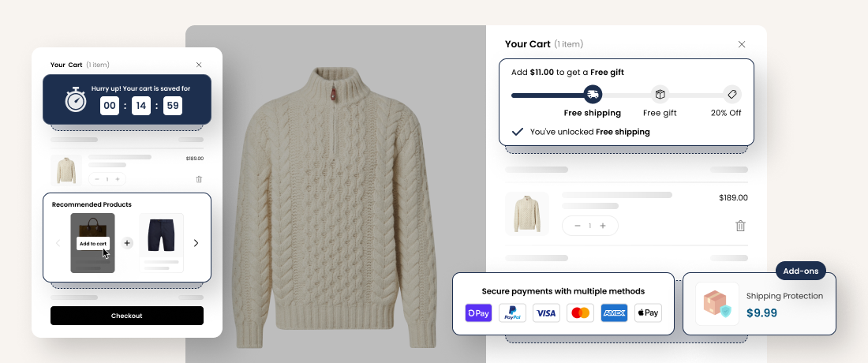This screenshot has height=363, width=868.
Task: Click the trash icon in the large cart
Action: tap(740, 226)
